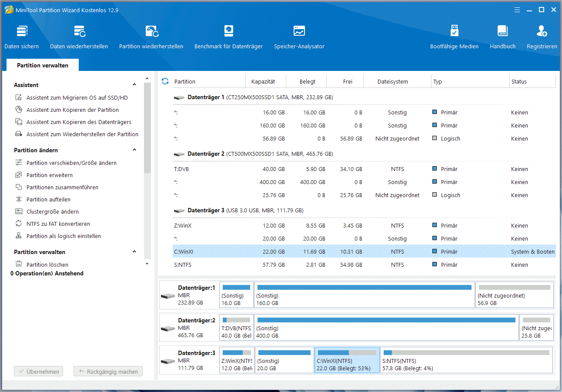Select the Datenträger 2 header row

click(364, 154)
